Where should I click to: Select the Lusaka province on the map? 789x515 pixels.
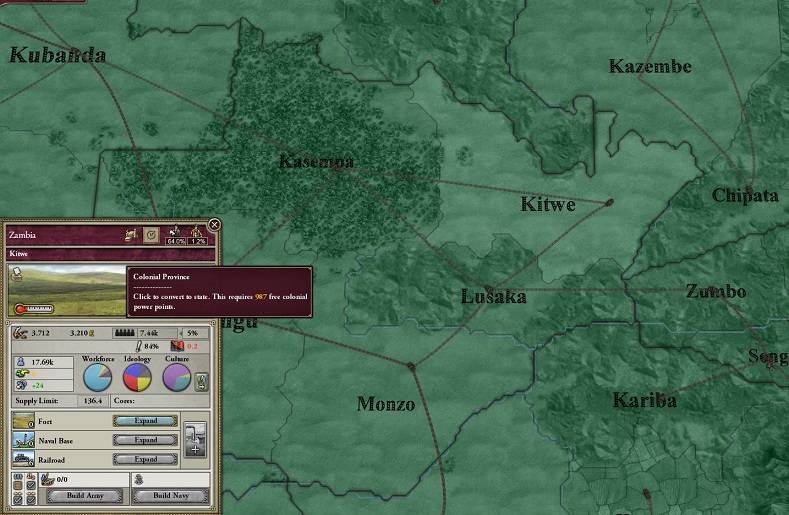492,297
